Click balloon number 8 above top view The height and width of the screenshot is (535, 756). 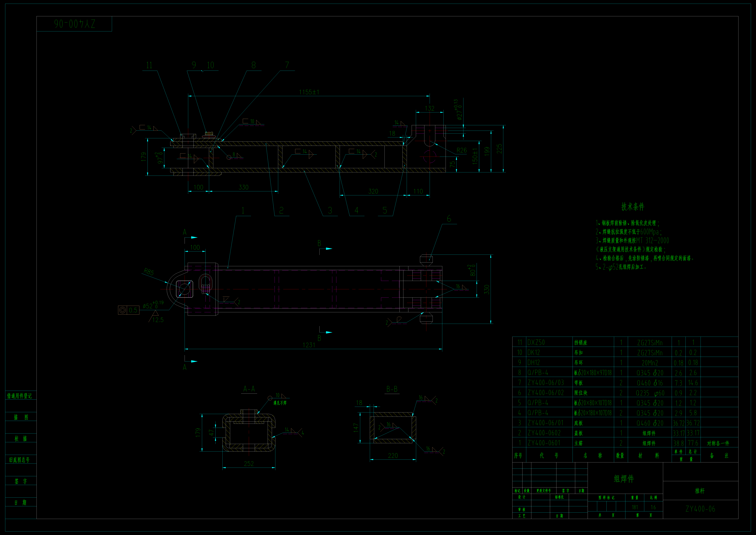(254, 65)
